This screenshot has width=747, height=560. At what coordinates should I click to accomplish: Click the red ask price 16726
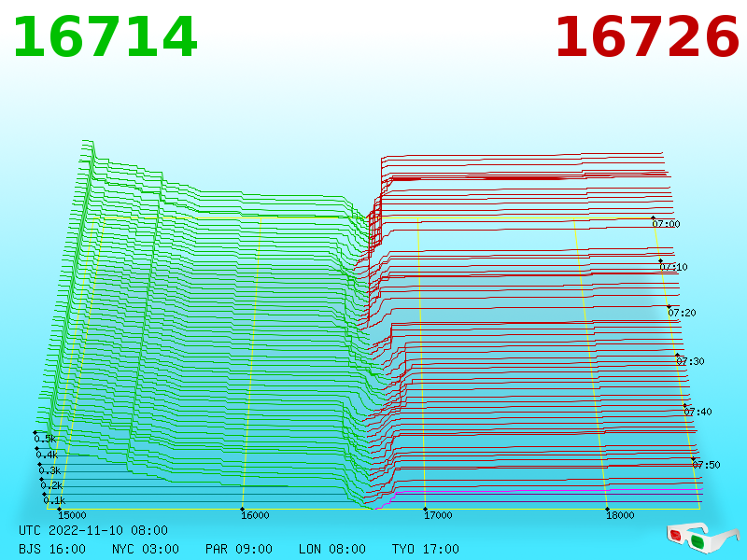[647, 37]
